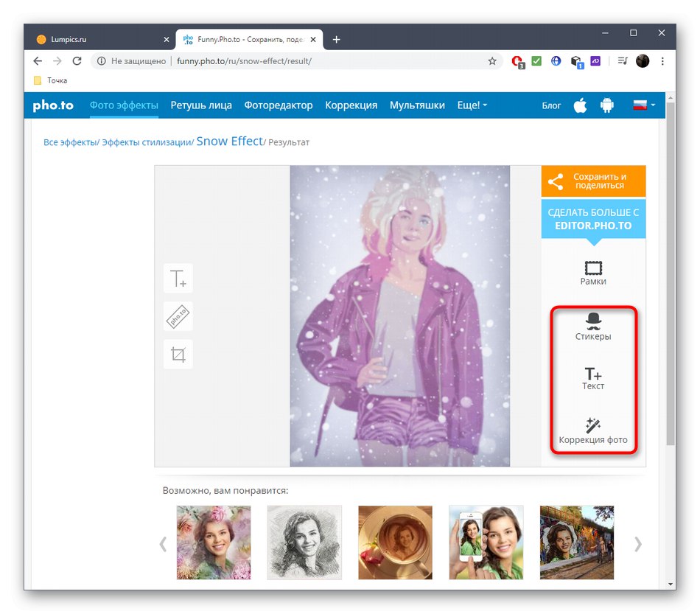Expand the Еще! menu

point(472,105)
